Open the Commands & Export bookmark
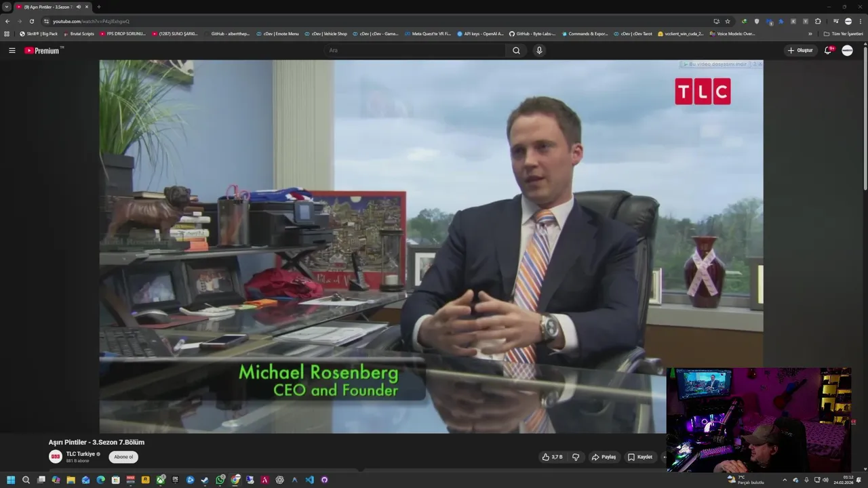868x488 pixels. point(585,34)
